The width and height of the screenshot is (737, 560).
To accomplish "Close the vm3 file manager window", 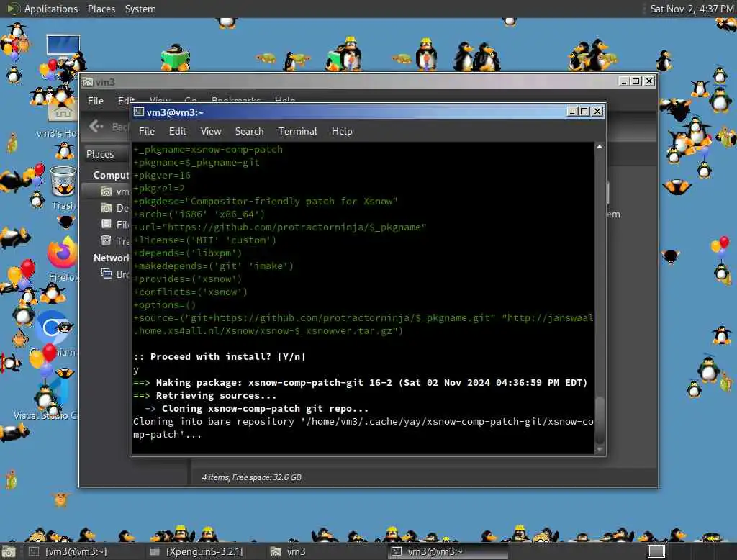I will coord(648,81).
